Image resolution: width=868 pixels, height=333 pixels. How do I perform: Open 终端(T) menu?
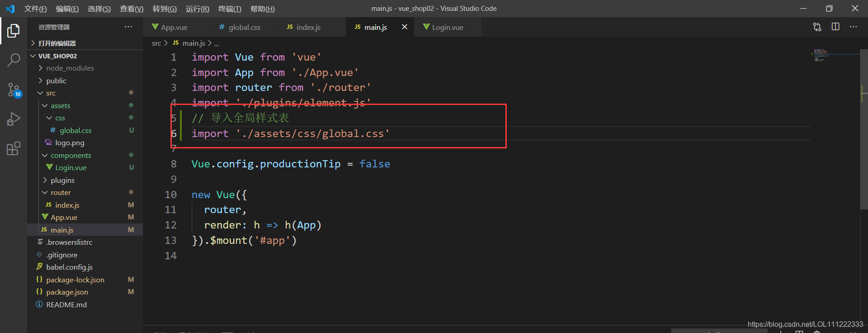230,9
